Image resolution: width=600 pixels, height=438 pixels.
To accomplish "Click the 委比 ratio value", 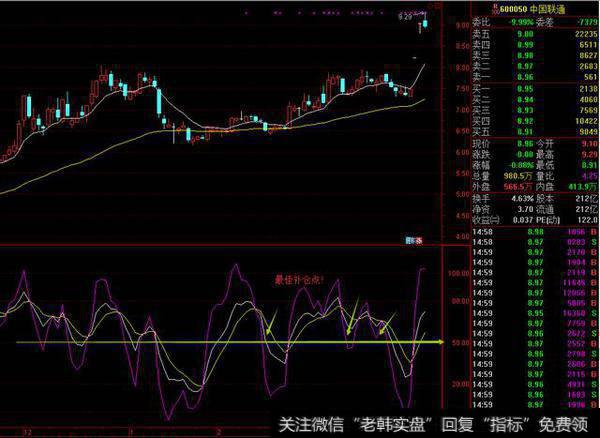I will click(x=520, y=23).
